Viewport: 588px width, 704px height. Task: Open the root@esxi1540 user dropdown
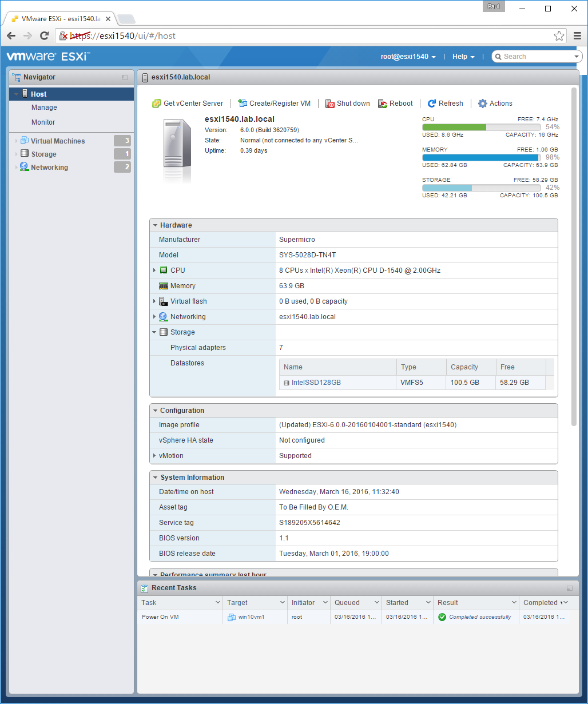(408, 57)
